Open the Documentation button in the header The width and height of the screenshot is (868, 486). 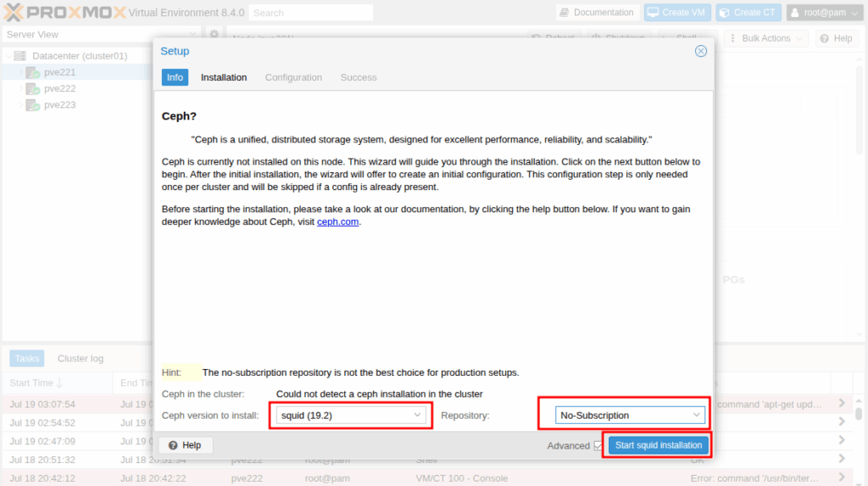(x=597, y=12)
